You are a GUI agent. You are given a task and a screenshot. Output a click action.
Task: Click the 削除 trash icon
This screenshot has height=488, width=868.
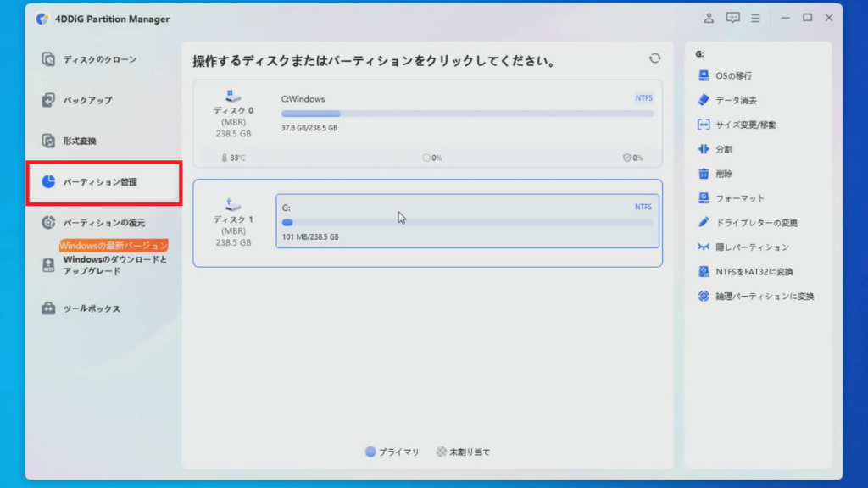(x=703, y=174)
